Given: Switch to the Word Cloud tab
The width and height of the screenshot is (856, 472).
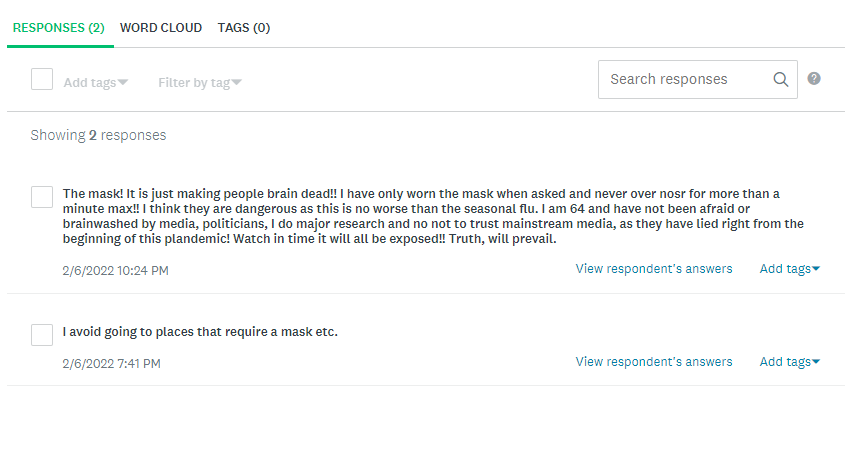Looking at the screenshot, I should (x=160, y=28).
